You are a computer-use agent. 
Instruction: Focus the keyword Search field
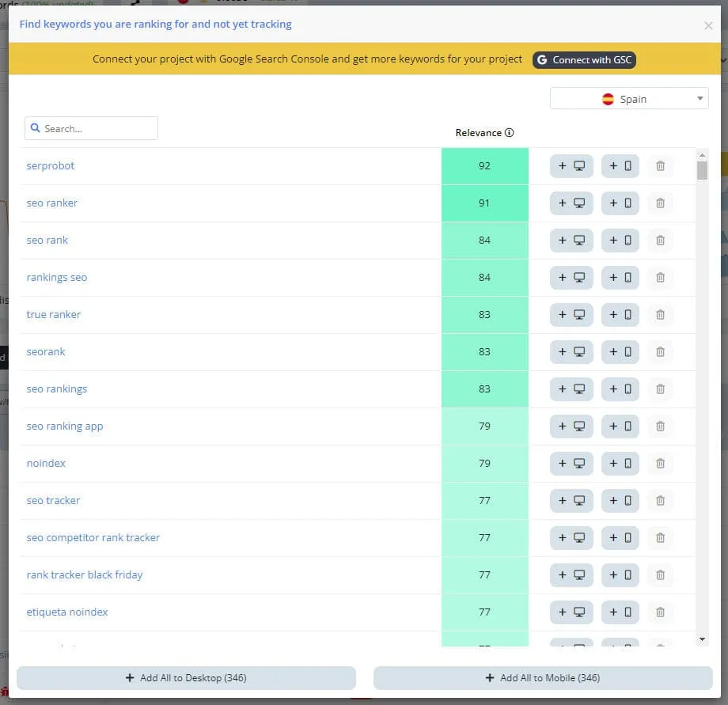(91, 128)
